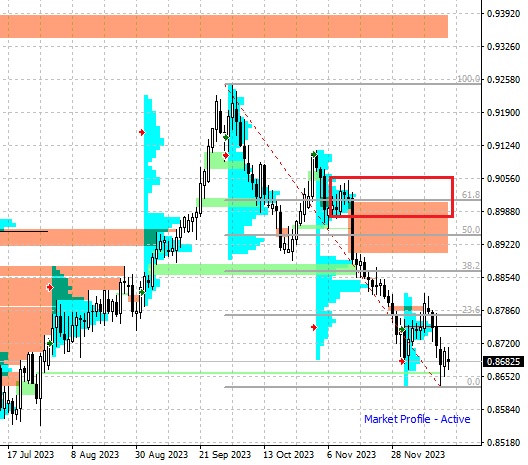
Task: Click the 0.89880 price axis value
Action: pos(504,211)
